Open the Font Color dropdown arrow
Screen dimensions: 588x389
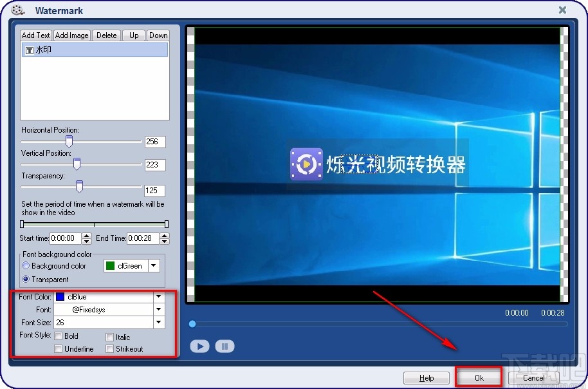pos(159,297)
